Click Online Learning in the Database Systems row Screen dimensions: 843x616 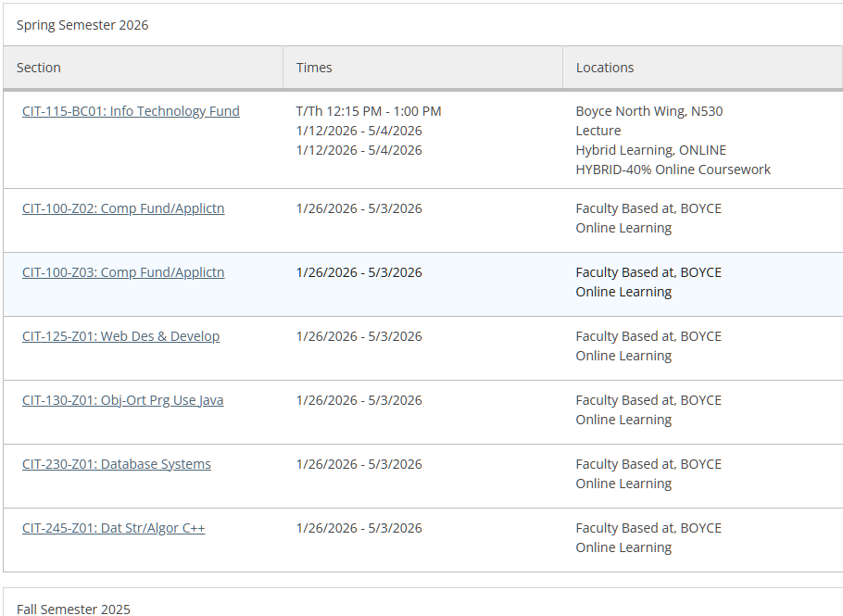coord(623,484)
